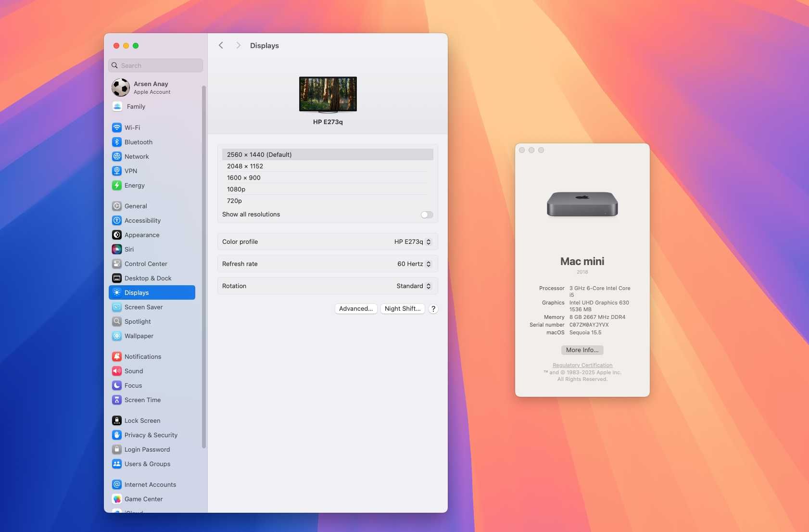
Task: Click the Users & Groups icon
Action: pyautogui.click(x=117, y=464)
